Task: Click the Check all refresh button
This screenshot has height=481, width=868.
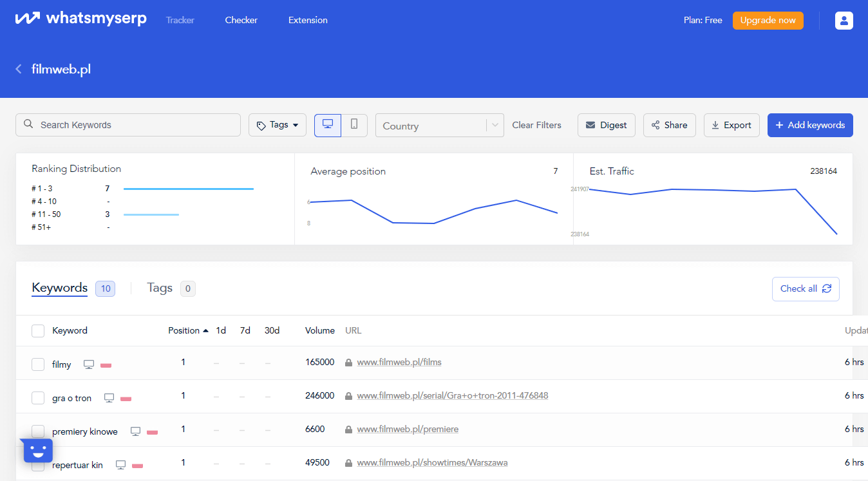Action: pyautogui.click(x=806, y=288)
